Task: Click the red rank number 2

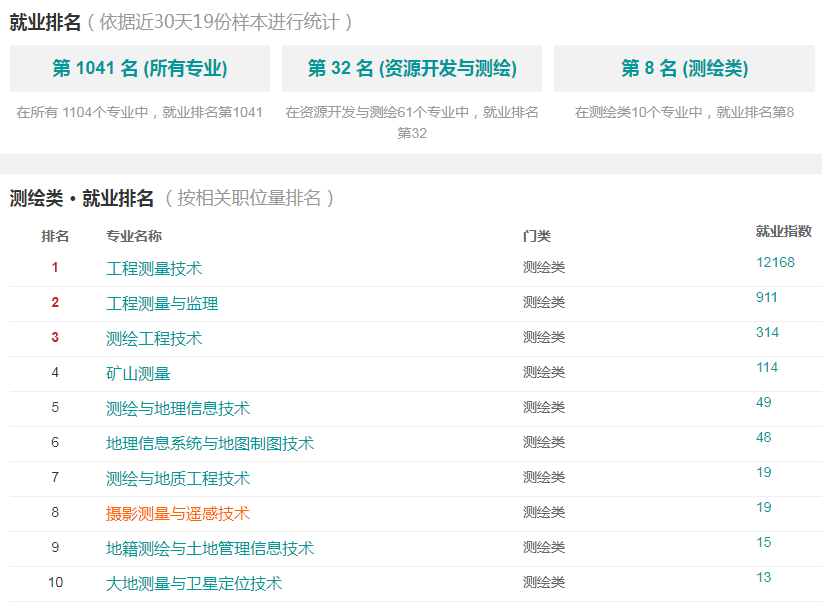Action: click(x=55, y=303)
